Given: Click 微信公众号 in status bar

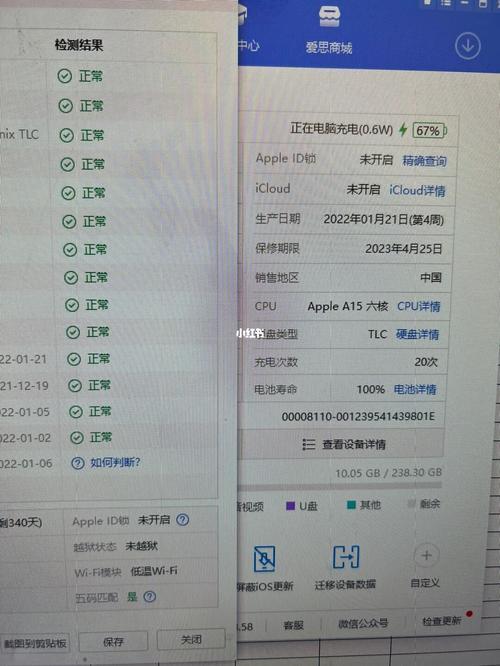Looking at the screenshot, I should [363, 623].
